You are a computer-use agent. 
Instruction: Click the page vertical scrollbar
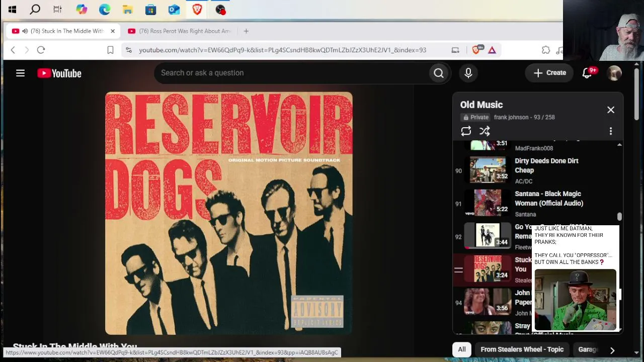(x=636, y=95)
